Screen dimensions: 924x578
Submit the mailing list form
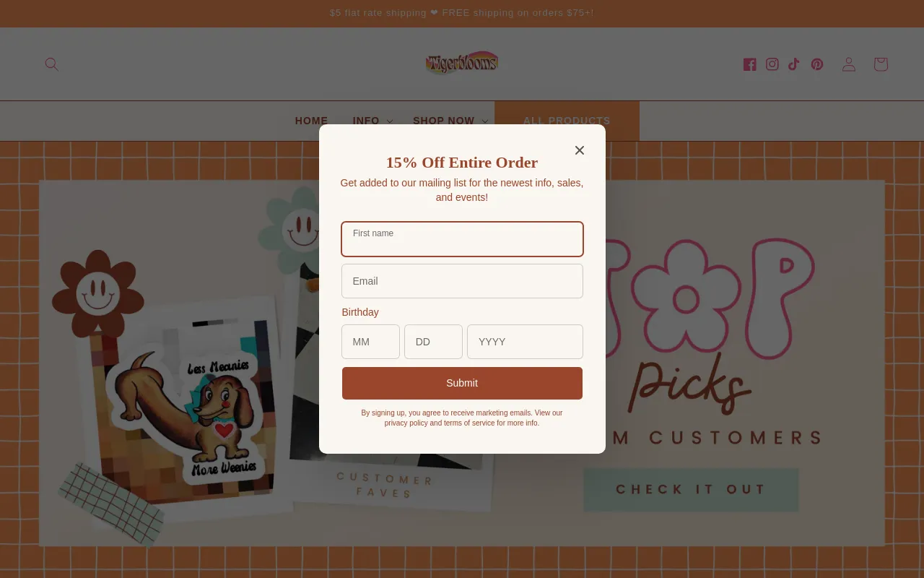click(462, 383)
